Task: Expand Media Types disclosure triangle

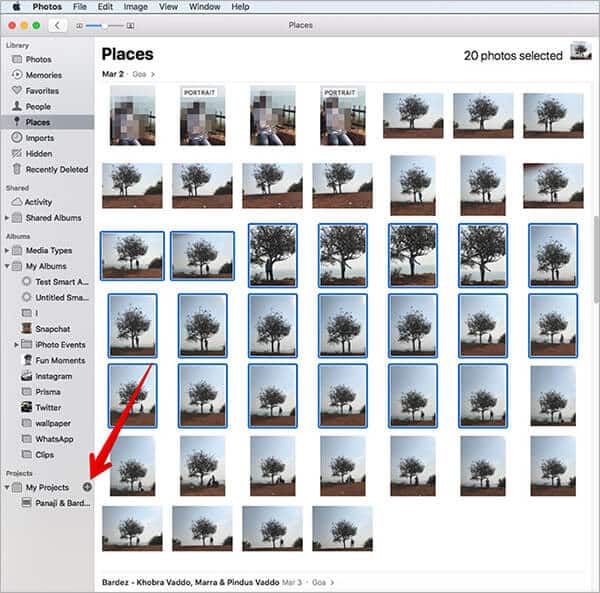Action: click(7, 251)
